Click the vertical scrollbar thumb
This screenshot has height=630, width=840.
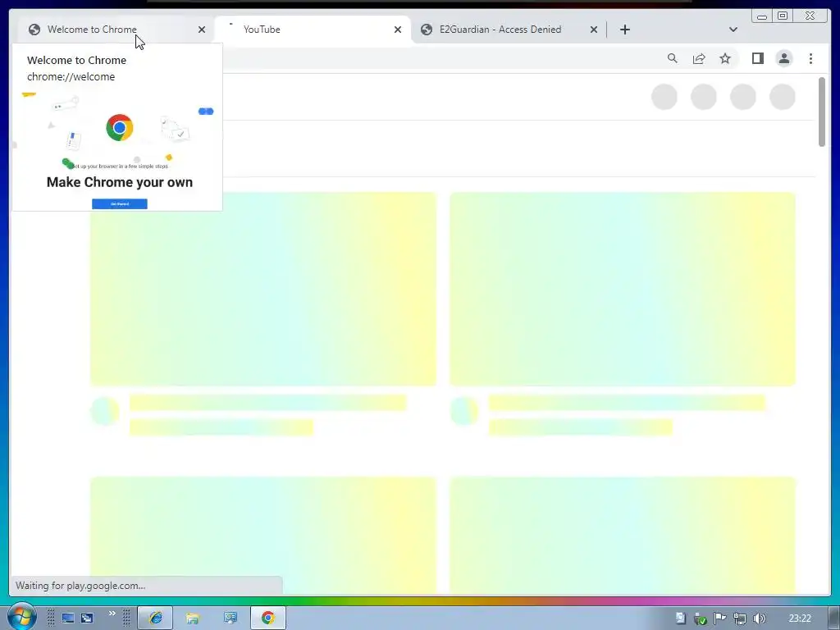822,112
